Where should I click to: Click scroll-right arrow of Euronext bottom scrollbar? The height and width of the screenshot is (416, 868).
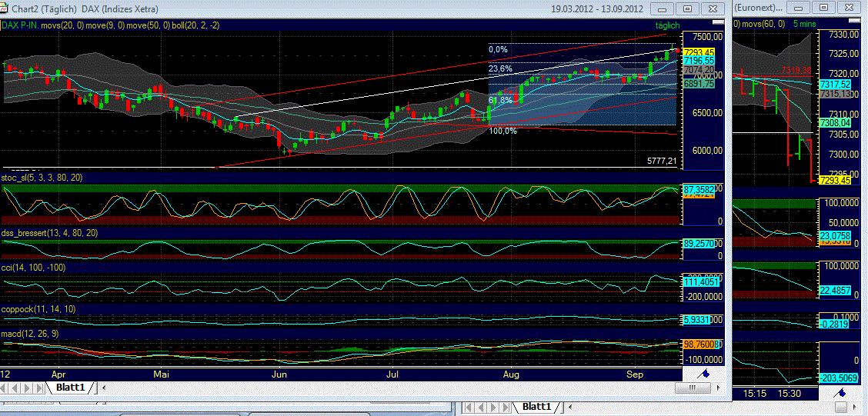(854, 407)
